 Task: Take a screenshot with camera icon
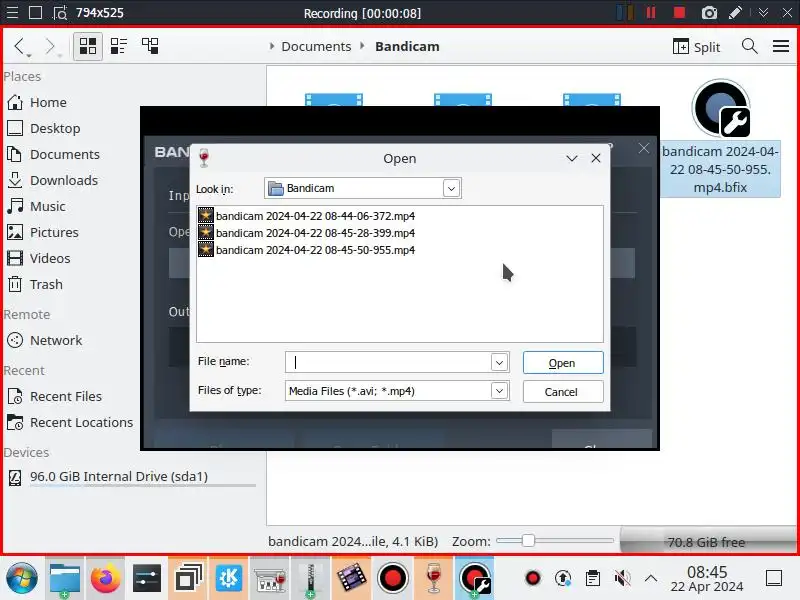coord(709,13)
